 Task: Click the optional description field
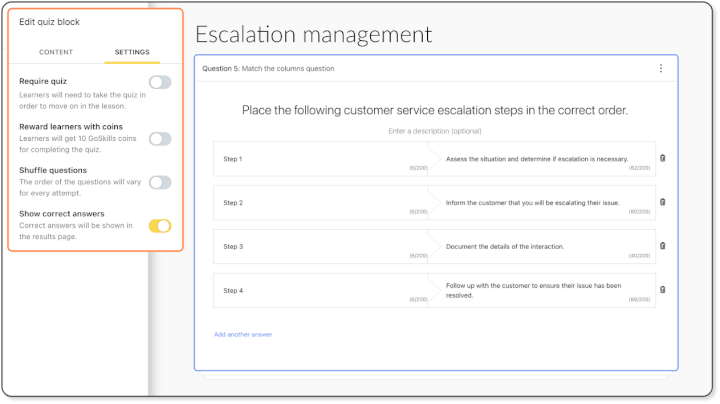[435, 131]
